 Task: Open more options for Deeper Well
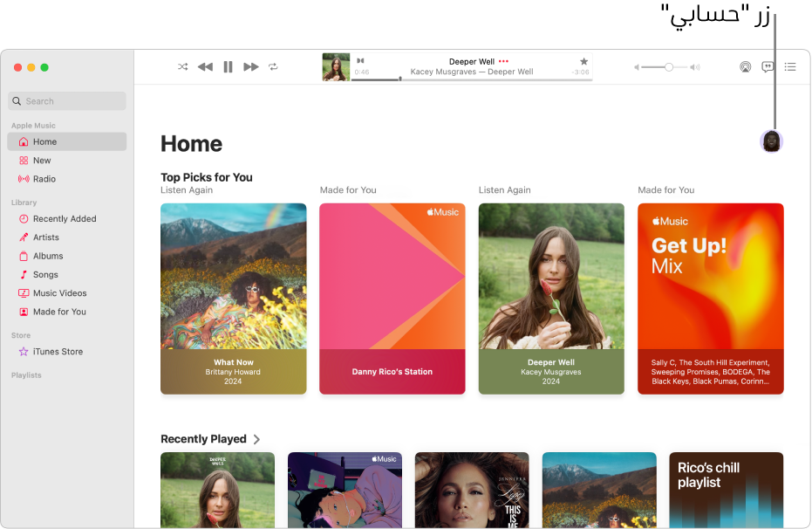[x=504, y=61]
